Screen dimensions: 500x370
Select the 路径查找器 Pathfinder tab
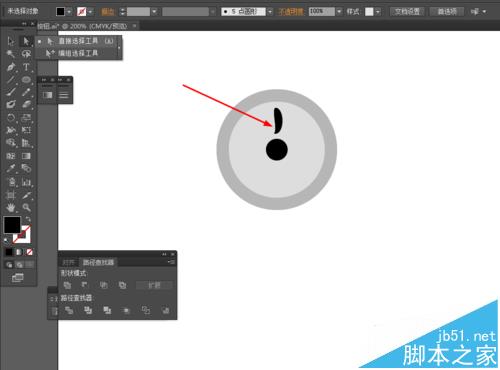(x=98, y=262)
